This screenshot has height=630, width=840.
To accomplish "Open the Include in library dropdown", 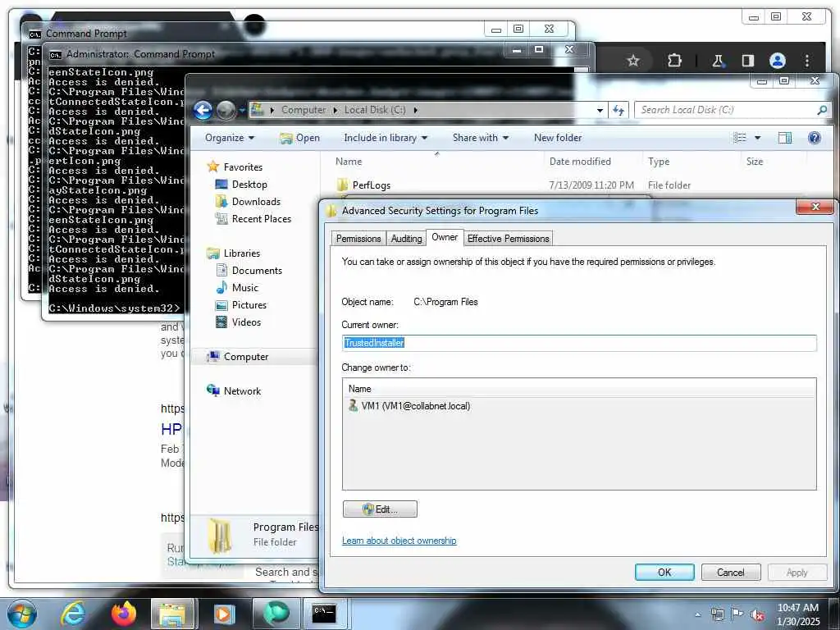I will pos(386,138).
